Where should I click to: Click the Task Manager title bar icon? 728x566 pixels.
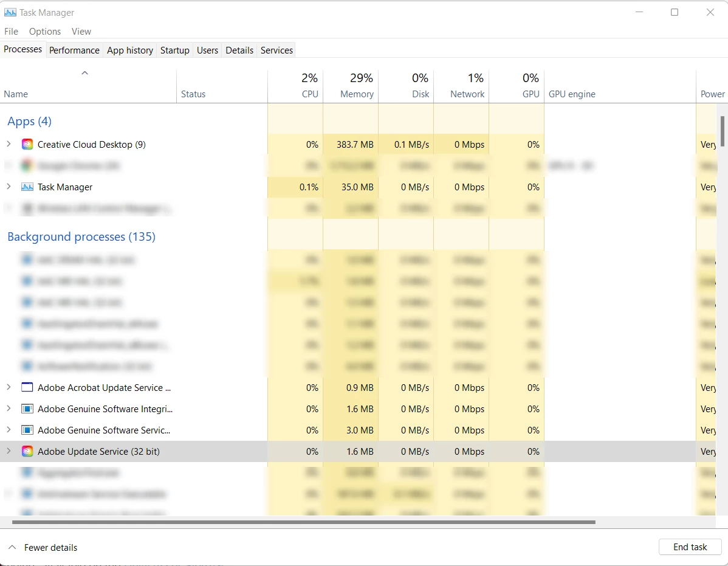coord(10,13)
